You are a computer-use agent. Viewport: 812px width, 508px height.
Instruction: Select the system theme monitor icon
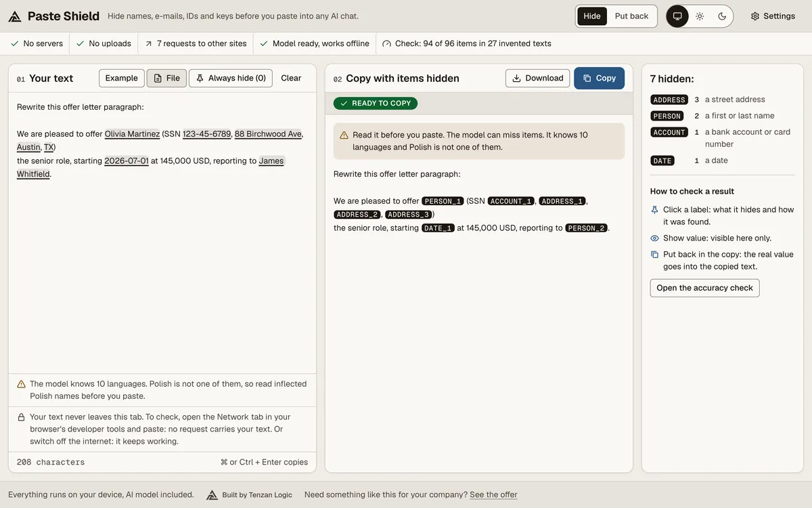coord(677,16)
